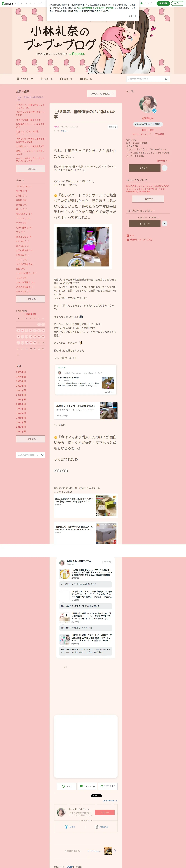Open the ameblo.jp link card ダンボール飯
186x868 pixels.
point(86,411)
